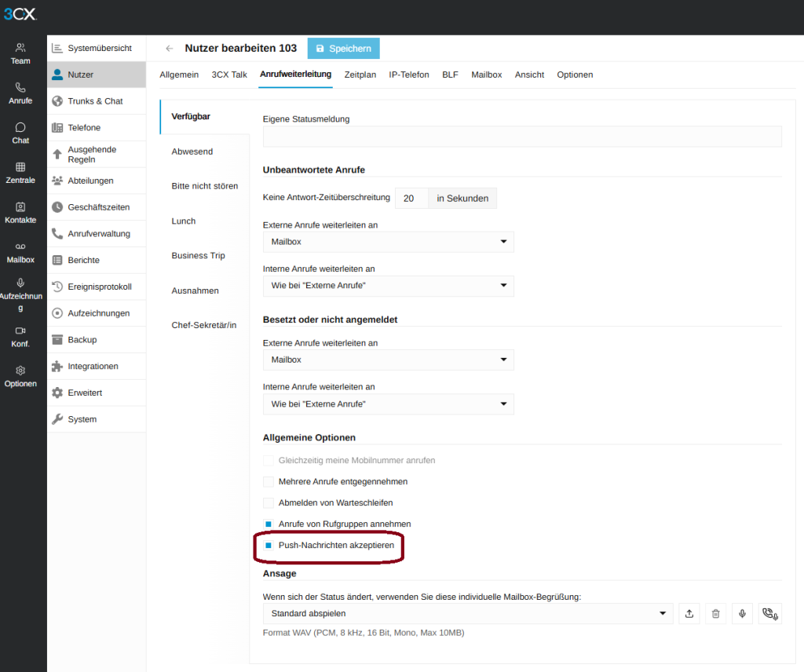
Task: Open Anrufe in the left rail
Action: tap(20, 93)
